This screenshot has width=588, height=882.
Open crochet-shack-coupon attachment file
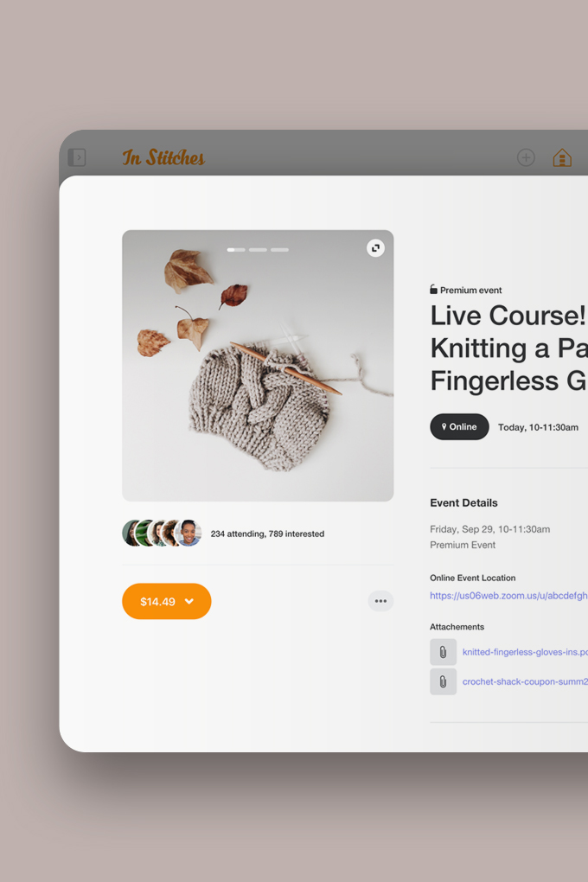524,681
